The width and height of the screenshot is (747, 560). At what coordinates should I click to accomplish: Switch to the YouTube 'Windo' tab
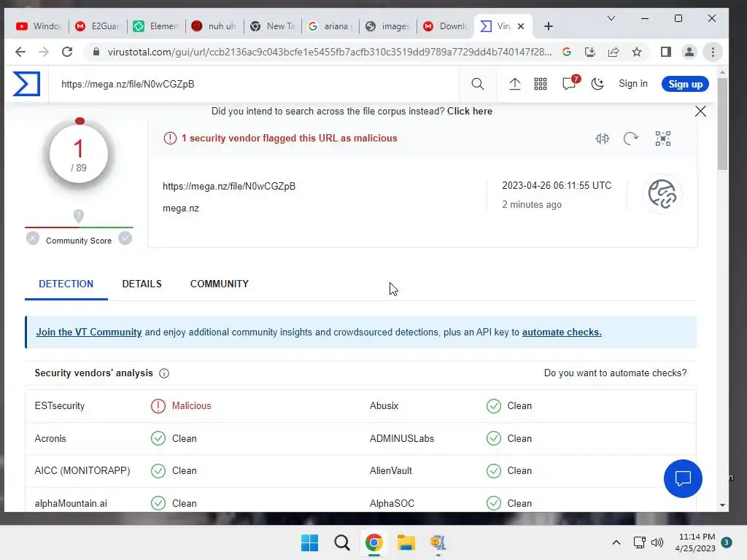[39, 26]
